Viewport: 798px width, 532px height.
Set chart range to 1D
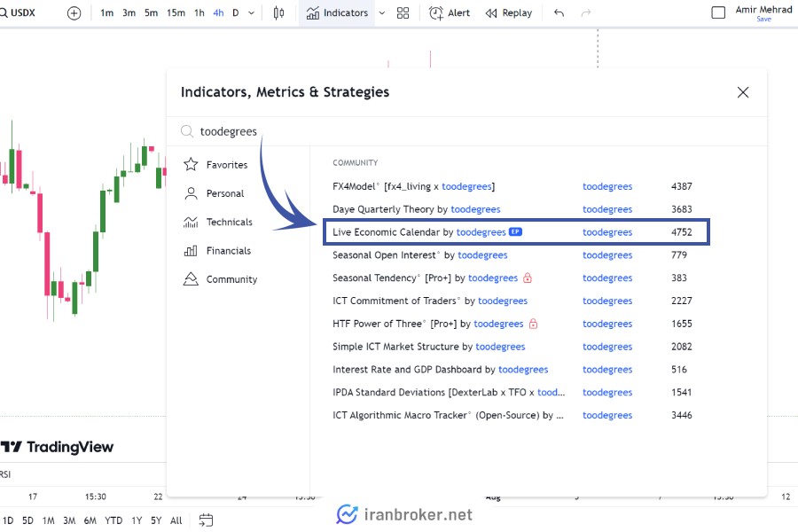pyautogui.click(x=8, y=520)
